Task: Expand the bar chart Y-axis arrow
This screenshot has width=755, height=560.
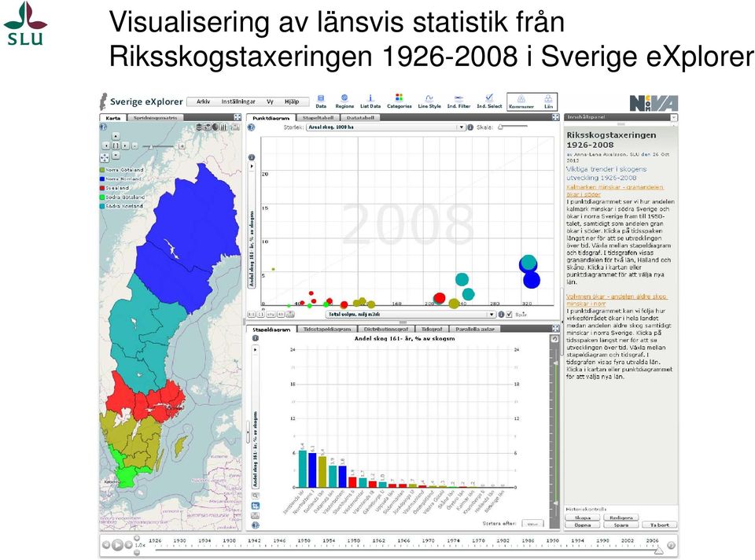Action: (255, 349)
